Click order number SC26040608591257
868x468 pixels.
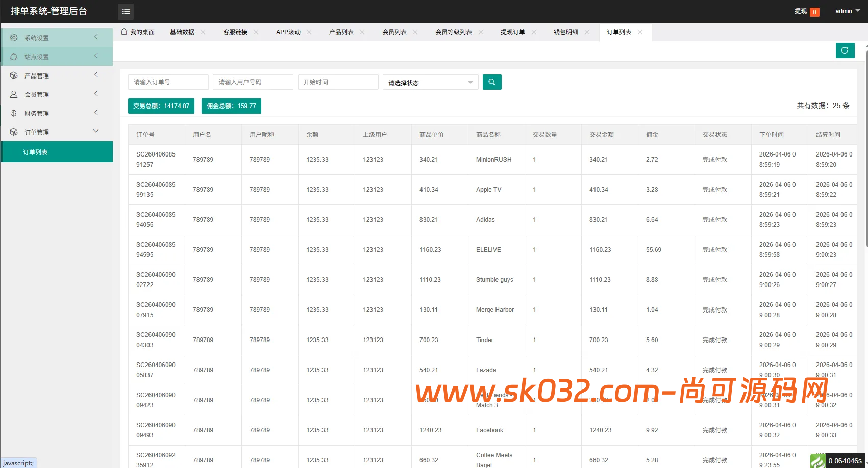[156, 160]
